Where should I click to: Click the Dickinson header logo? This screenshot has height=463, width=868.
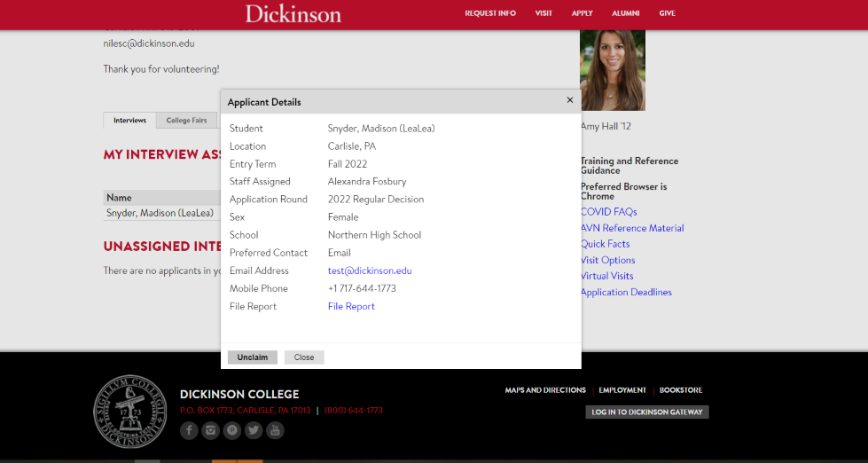click(x=293, y=14)
